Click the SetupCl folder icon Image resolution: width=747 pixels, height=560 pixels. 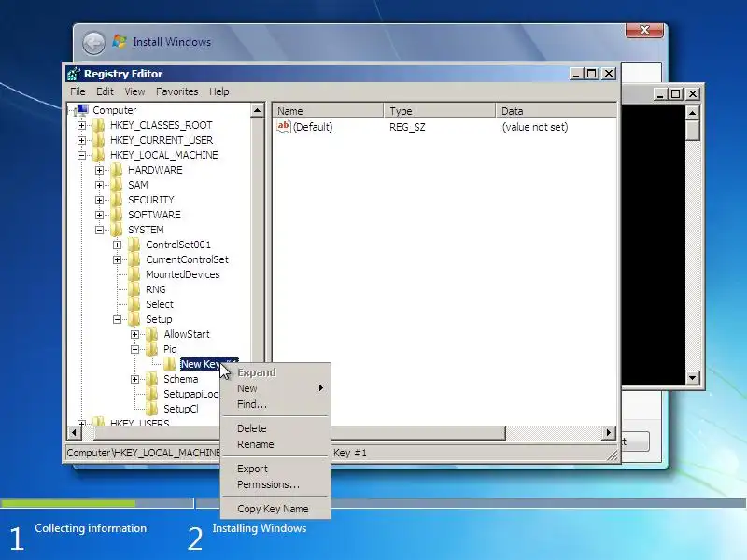click(x=152, y=409)
